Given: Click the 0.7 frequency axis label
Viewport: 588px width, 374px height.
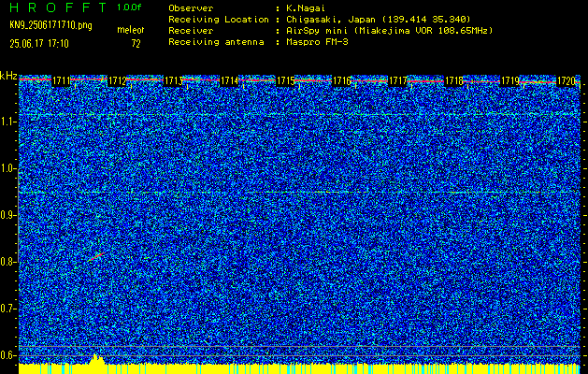Looking at the screenshot, I should (7, 309).
